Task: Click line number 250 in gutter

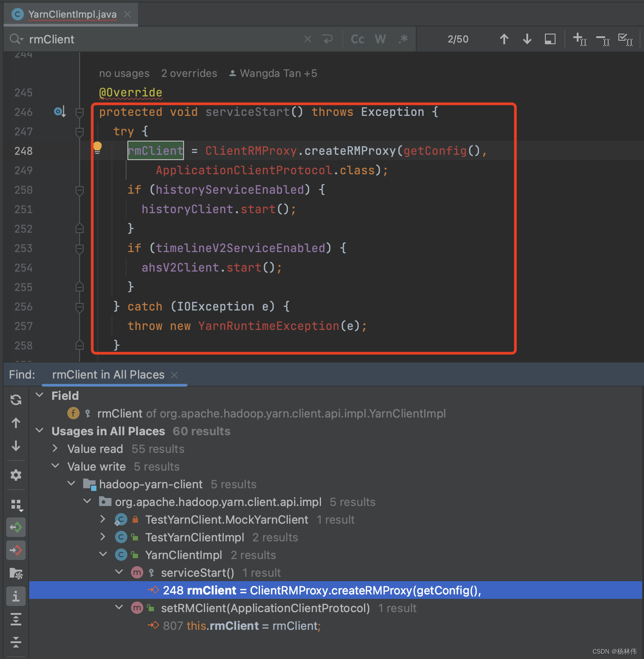Action: (23, 190)
